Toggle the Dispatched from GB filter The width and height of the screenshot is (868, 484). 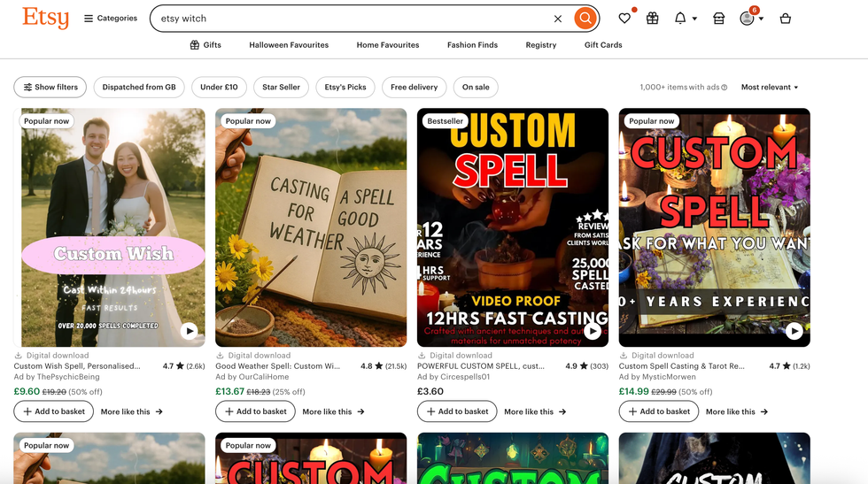pyautogui.click(x=139, y=88)
